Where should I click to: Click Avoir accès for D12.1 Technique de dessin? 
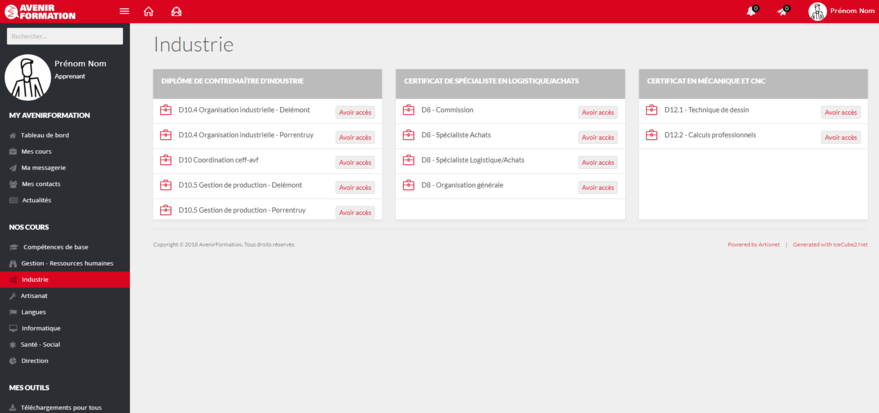(x=841, y=113)
